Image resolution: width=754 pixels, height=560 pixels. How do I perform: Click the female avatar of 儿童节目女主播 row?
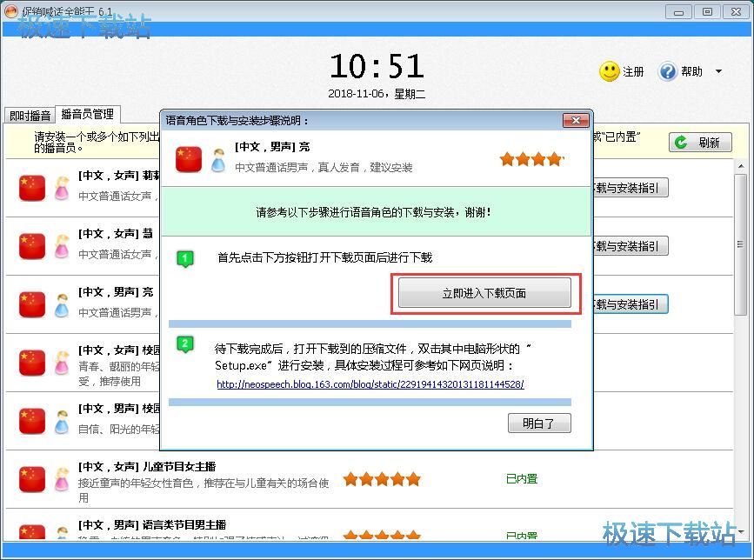(62, 480)
